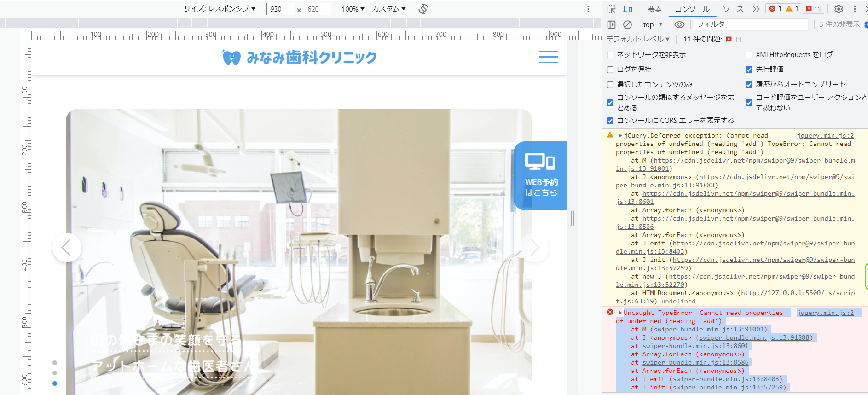
Task: Activate the inspect element picker icon
Action: tap(611, 9)
